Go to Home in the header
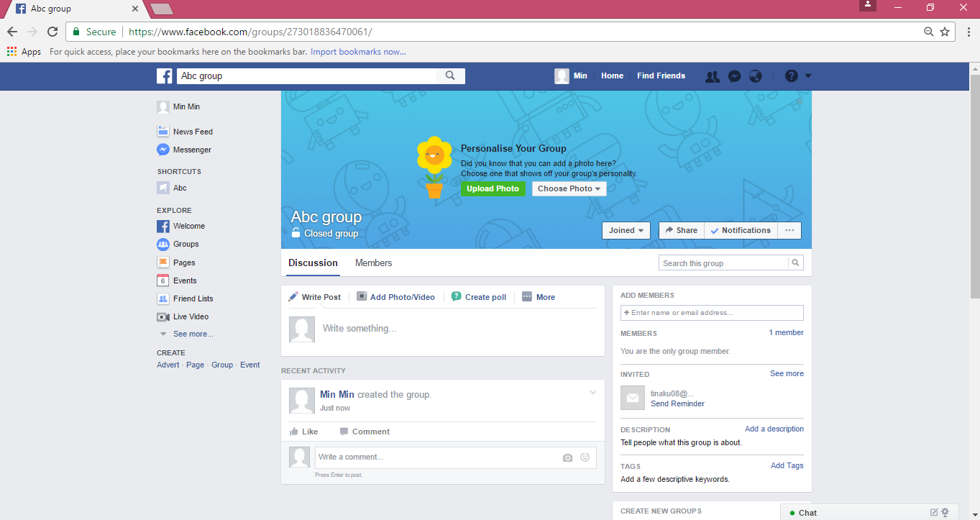 coord(613,76)
